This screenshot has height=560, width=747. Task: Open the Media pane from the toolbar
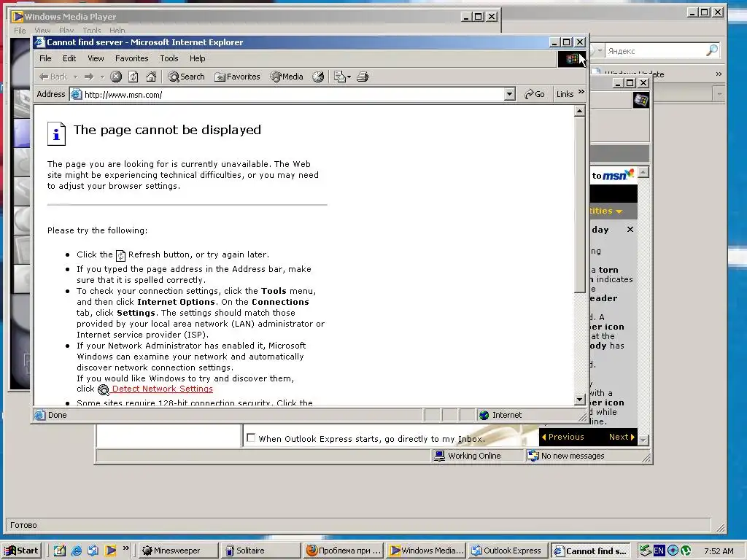(x=287, y=77)
